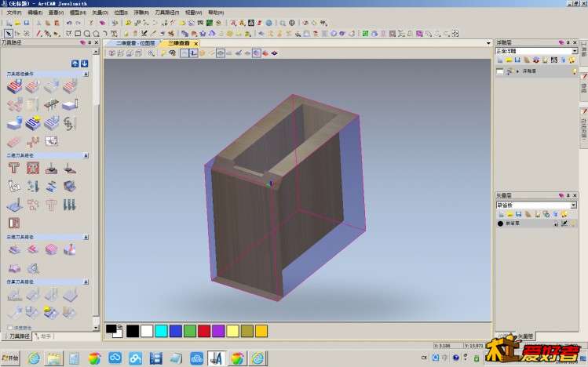Image resolution: width=588 pixels, height=367 pixels.
Task: Toggle visibility bulb of the relief layer
Action: pyautogui.click(x=574, y=71)
